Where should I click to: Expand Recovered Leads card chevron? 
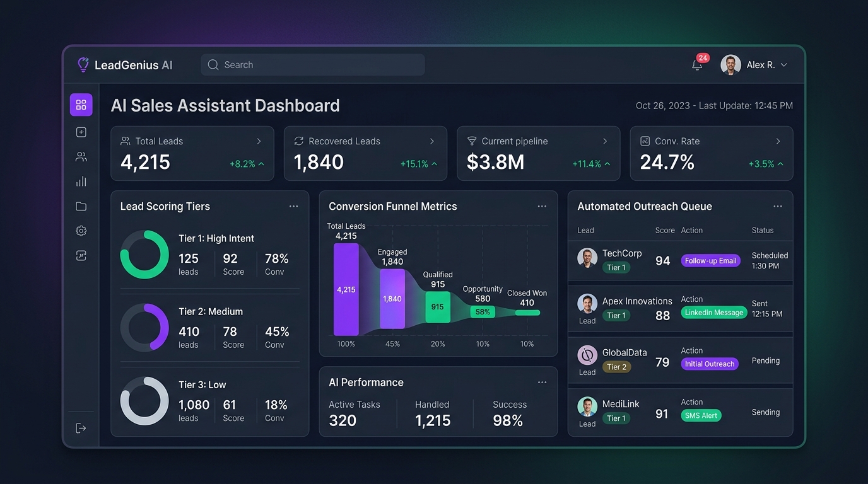tap(432, 141)
